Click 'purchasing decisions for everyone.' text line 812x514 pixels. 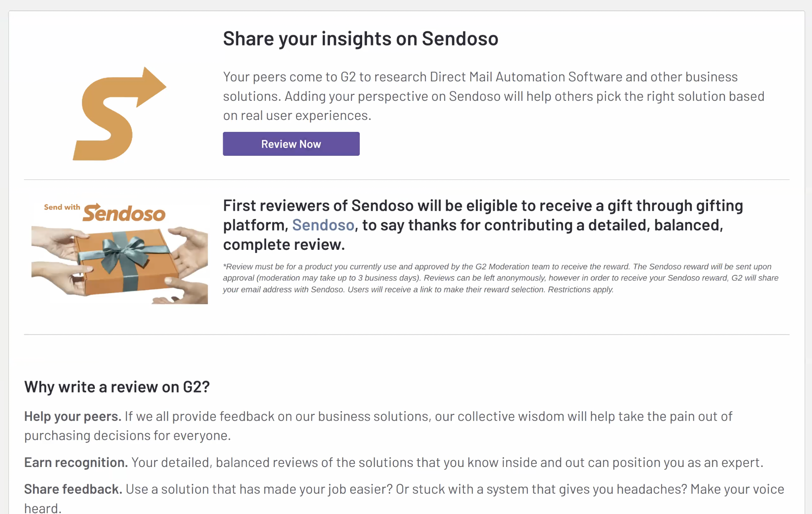pyautogui.click(x=127, y=436)
